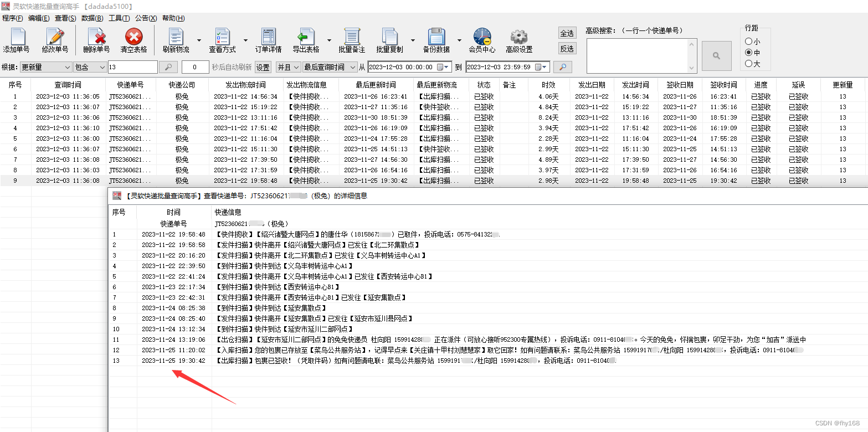868x432 pixels.
Task: Click the magnifier button for advanced search
Action: [x=716, y=55]
